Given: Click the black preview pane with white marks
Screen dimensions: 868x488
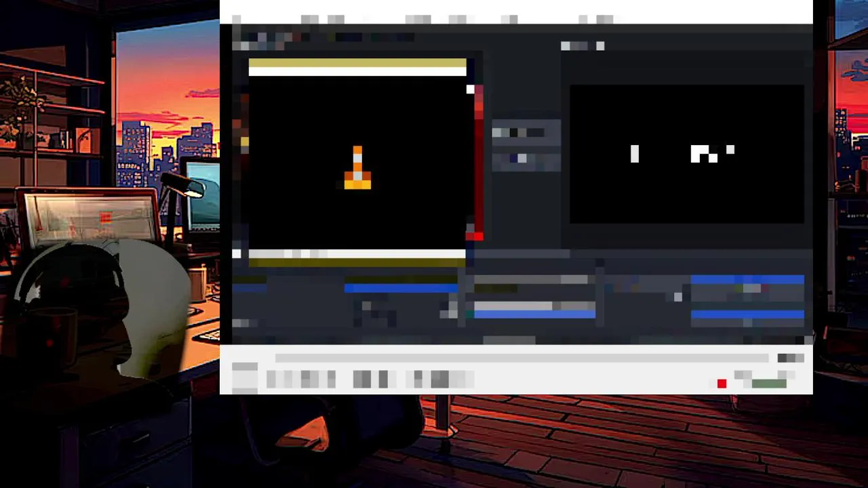Looking at the screenshot, I should 686,154.
